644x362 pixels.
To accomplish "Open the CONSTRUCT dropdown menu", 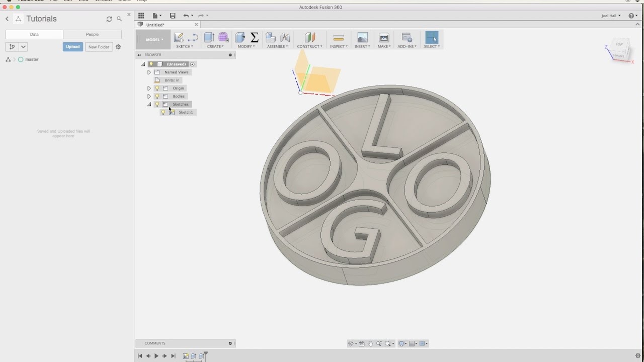I will click(309, 46).
